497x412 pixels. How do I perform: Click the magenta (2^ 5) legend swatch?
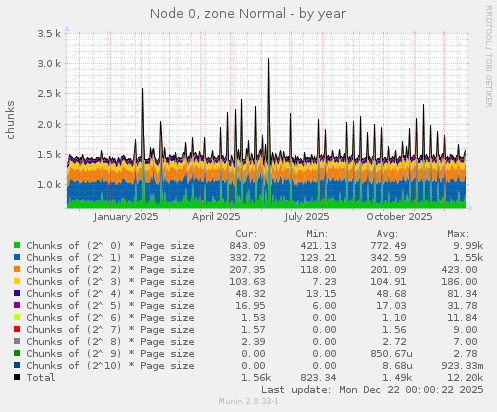pos(17,305)
